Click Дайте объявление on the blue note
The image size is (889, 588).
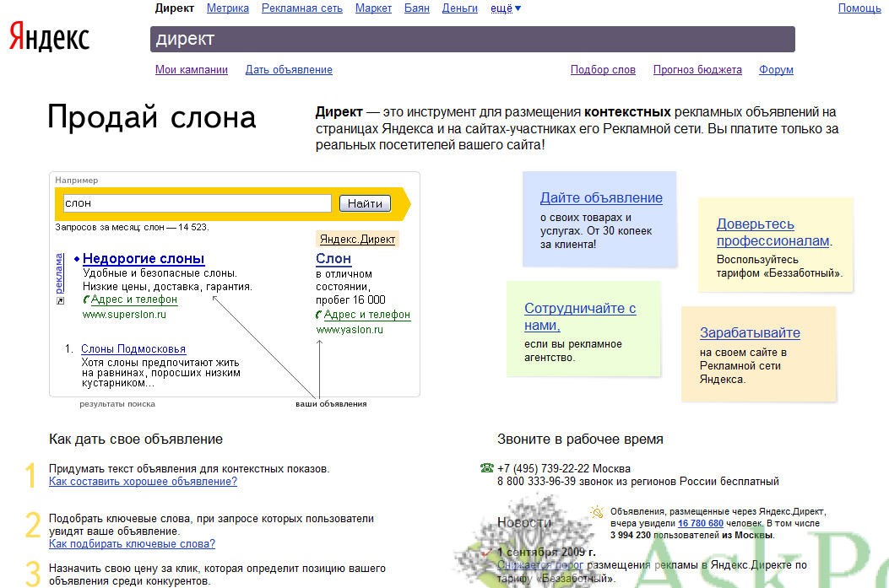[x=602, y=197]
